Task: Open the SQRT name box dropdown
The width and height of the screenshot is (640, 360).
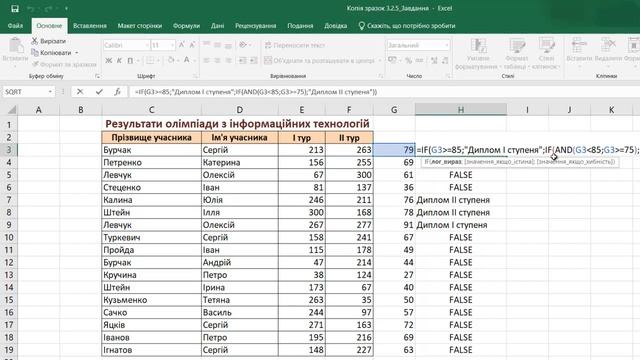Action: click(50, 92)
